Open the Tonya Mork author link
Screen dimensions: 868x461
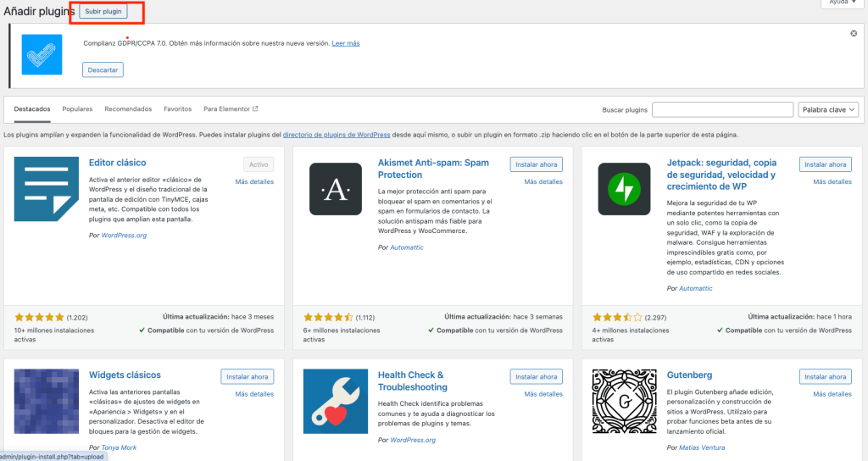click(119, 447)
